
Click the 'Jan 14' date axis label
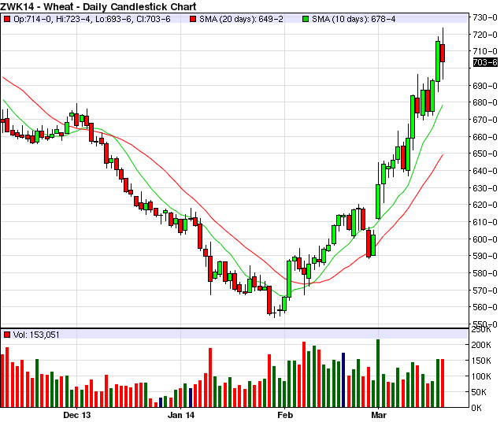[x=181, y=415]
